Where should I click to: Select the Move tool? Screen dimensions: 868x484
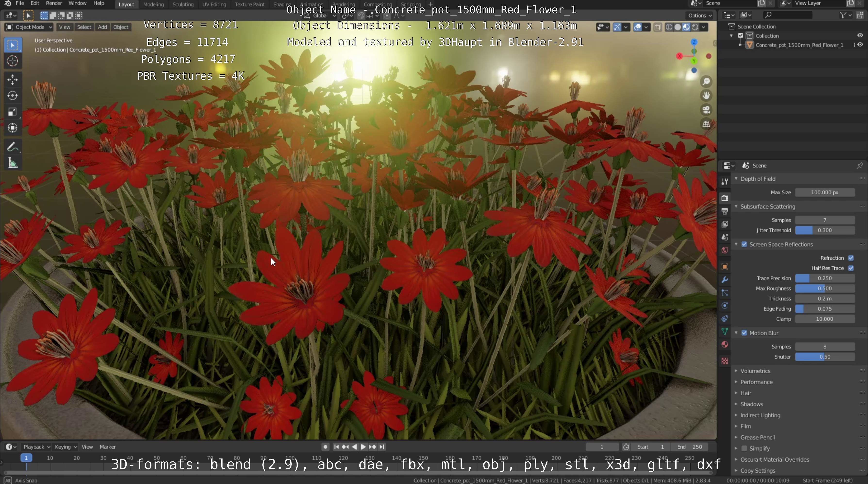click(x=12, y=80)
